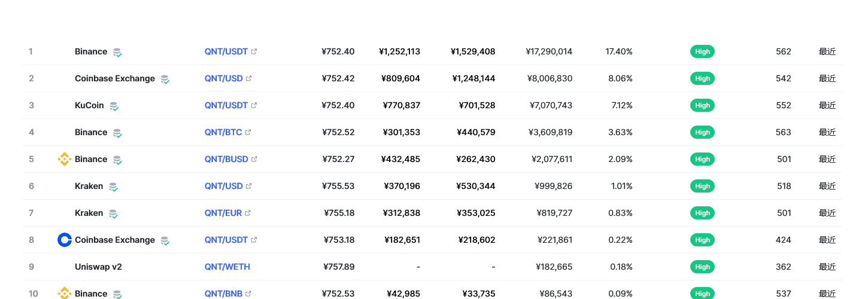Click verified reserves icon beside KuCoin

[x=114, y=106]
